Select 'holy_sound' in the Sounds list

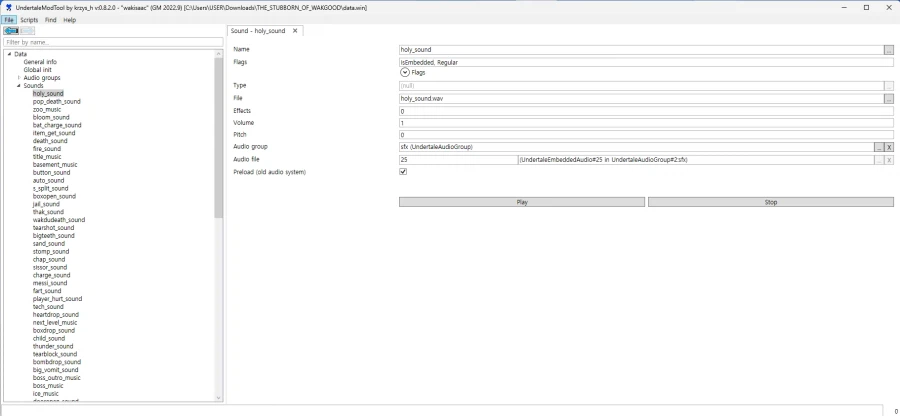(48, 94)
